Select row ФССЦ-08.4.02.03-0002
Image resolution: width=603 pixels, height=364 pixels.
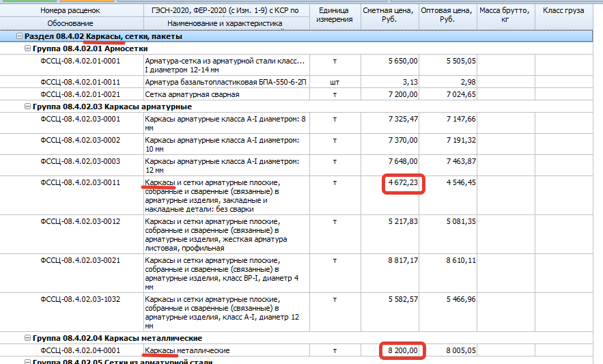coord(296,144)
